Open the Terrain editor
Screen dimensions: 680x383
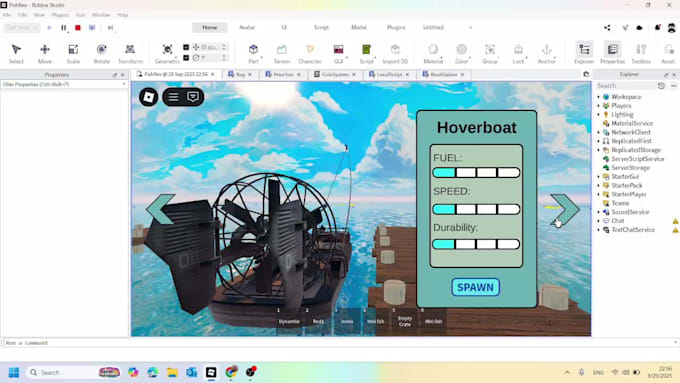[282, 54]
